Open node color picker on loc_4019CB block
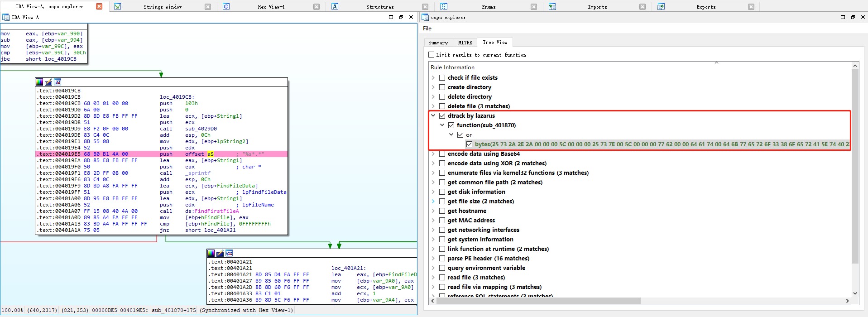Viewport: 868px width, 317px height. pyautogui.click(x=39, y=82)
